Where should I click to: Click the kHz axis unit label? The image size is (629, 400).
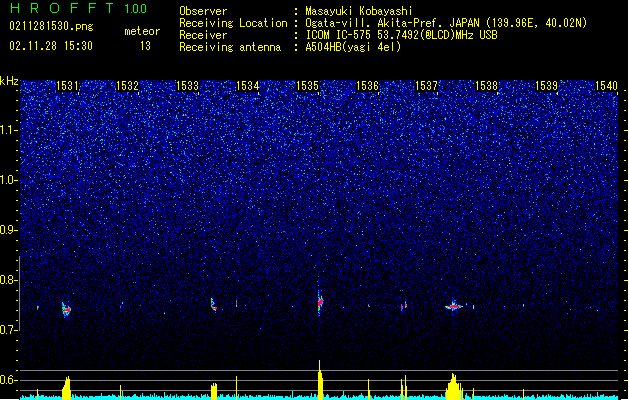[x=9, y=81]
